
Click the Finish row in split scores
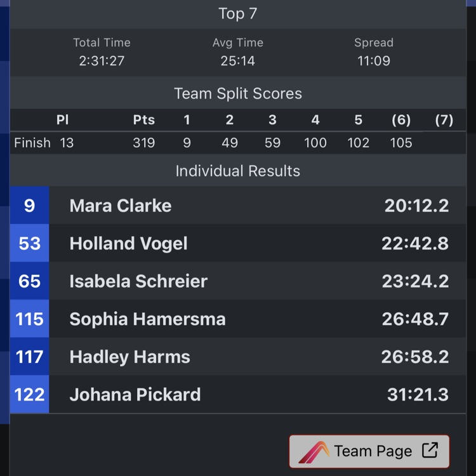[32, 143]
